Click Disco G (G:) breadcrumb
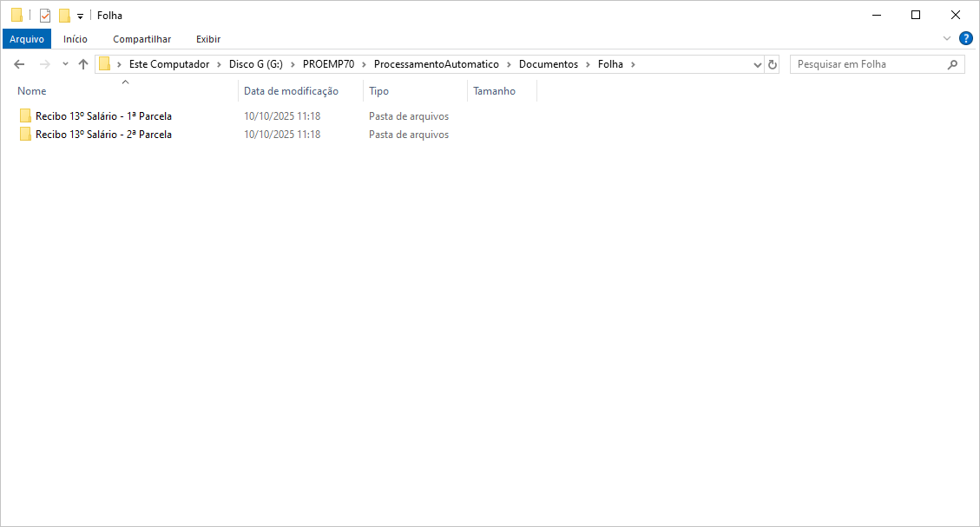Viewport: 980px width, 527px height. click(x=255, y=64)
